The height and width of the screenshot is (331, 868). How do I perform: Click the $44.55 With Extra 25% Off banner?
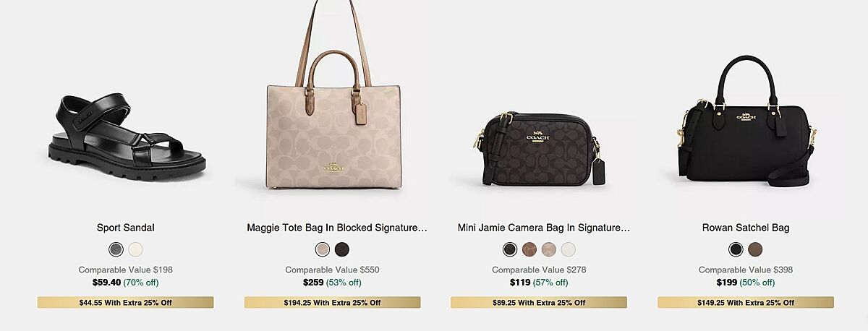(x=126, y=302)
